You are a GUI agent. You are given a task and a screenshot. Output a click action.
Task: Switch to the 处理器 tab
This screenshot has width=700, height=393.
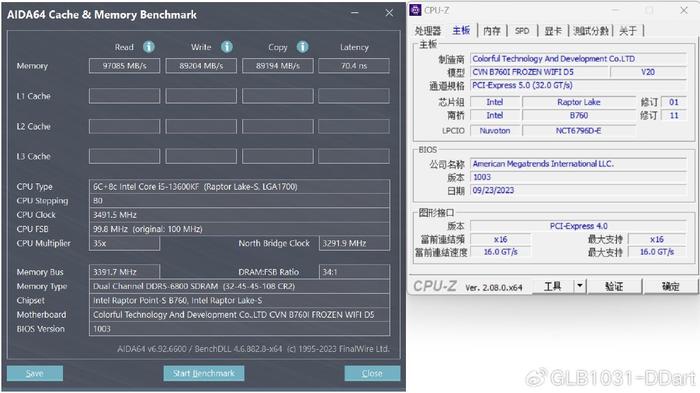[x=427, y=31]
